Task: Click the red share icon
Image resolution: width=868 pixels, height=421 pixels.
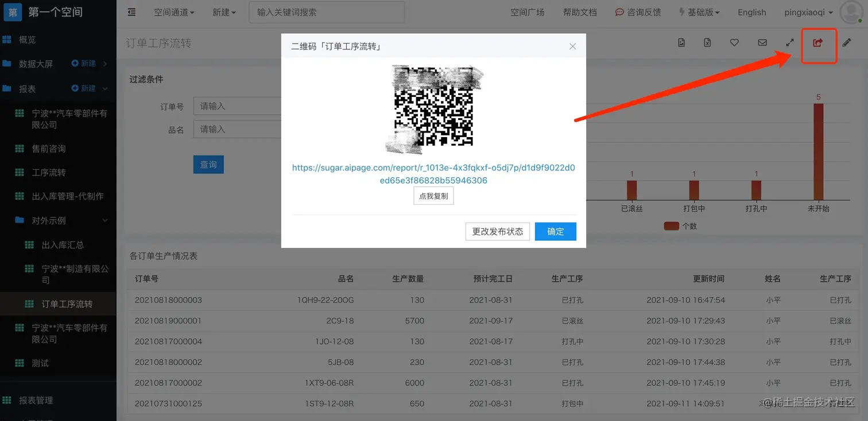Action: point(818,42)
